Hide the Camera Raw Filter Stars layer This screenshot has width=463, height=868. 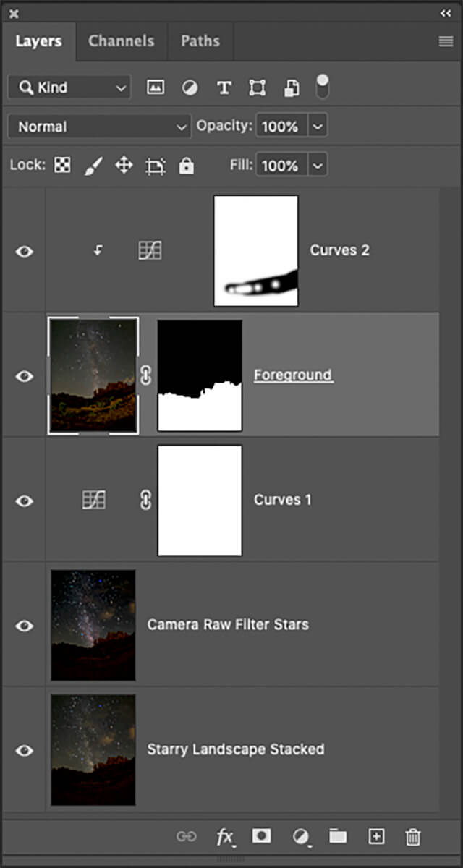[x=25, y=625]
